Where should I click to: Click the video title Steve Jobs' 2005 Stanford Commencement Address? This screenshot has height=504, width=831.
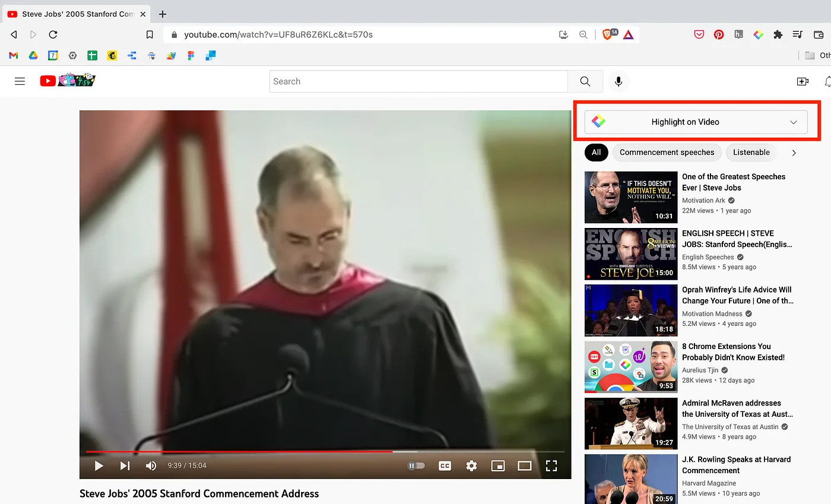(x=199, y=493)
